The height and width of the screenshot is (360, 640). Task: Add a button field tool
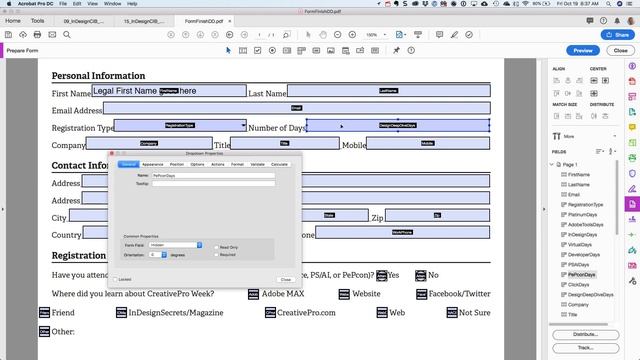[316, 51]
